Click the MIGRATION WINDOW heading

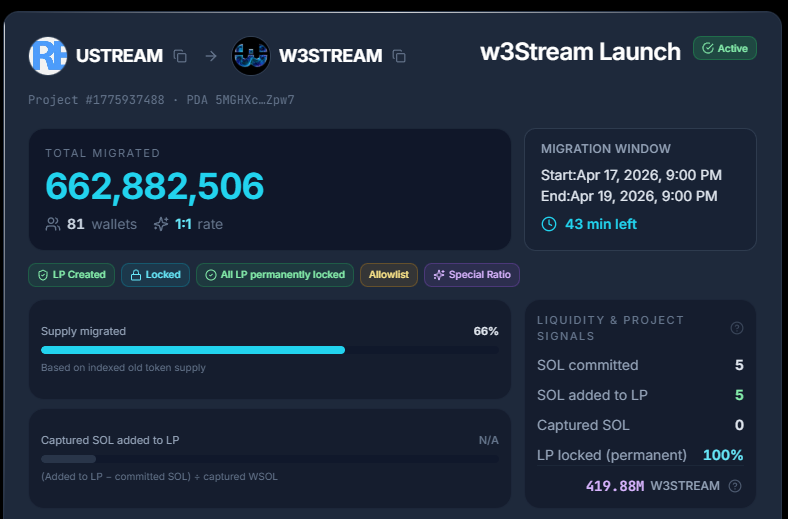click(x=606, y=149)
